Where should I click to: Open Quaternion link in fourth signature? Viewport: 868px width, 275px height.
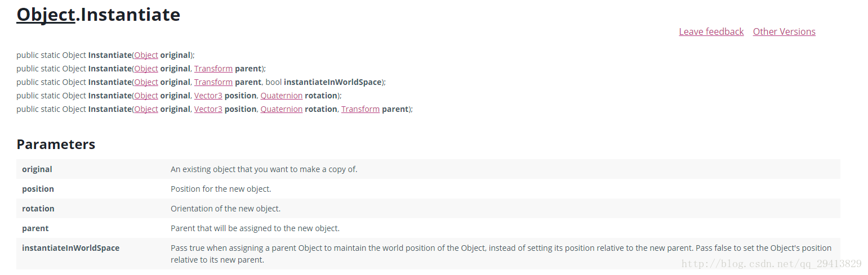pyautogui.click(x=282, y=96)
